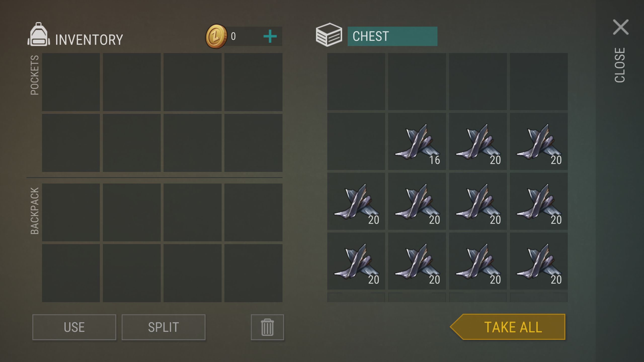
Task: Click the TAKE ALL button
Action: 508,327
